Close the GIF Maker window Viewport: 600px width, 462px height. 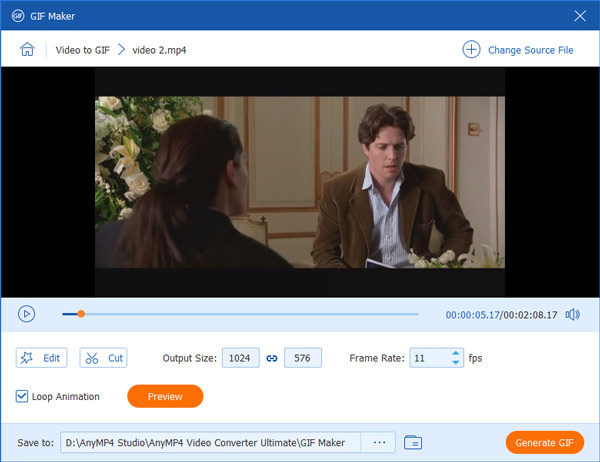(x=580, y=16)
